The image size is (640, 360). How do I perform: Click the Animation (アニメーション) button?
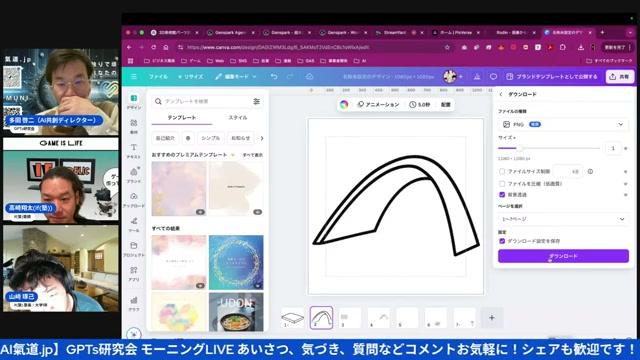[378, 104]
